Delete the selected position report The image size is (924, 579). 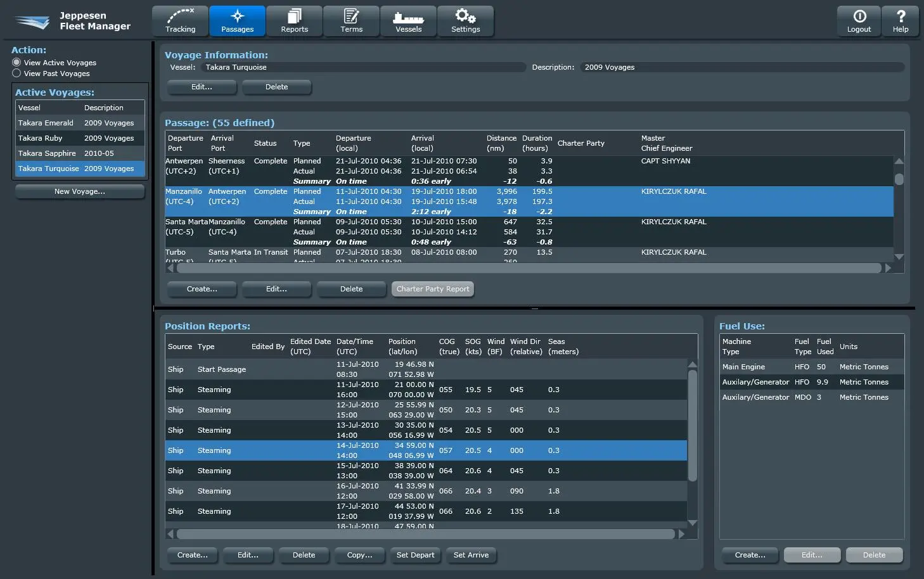click(x=304, y=555)
